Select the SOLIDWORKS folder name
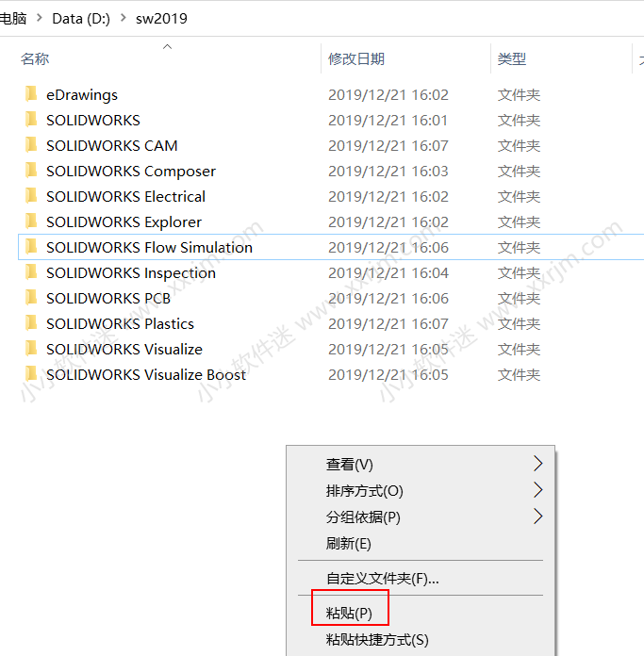This screenshot has width=644, height=656. [x=93, y=121]
